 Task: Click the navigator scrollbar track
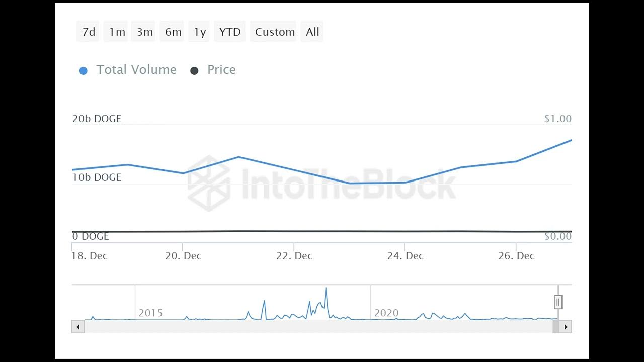click(317, 327)
